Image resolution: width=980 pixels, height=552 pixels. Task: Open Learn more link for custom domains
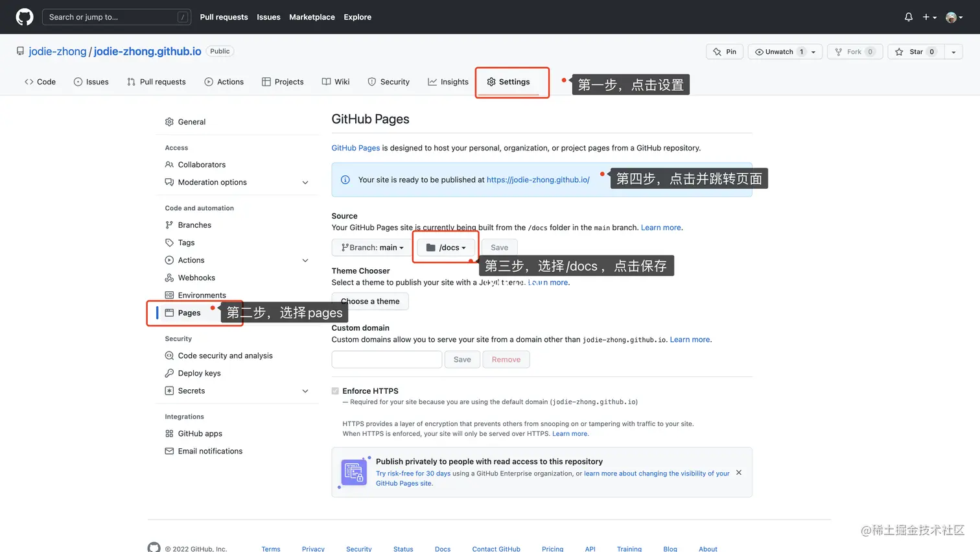[690, 340]
